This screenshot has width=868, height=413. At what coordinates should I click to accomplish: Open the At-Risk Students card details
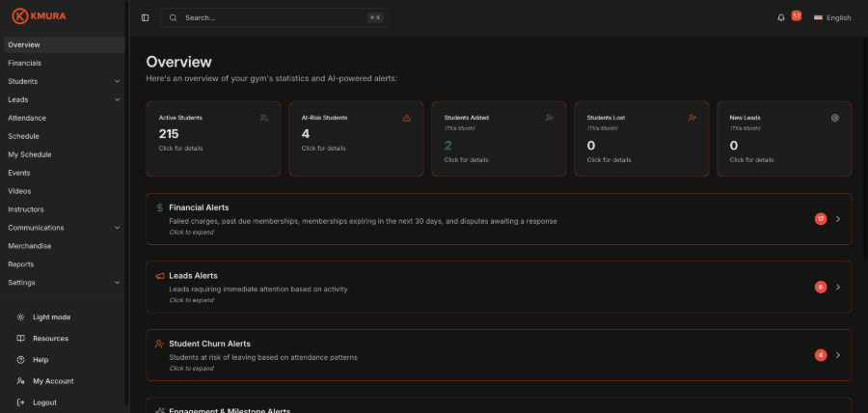[356, 138]
